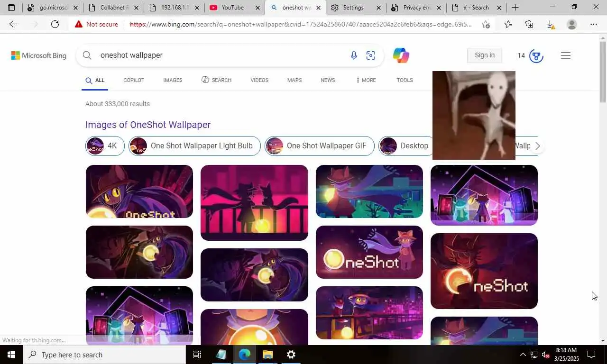Open pink silhouette cats on balcony thumbnail
The image size is (607, 364).
[x=254, y=203]
